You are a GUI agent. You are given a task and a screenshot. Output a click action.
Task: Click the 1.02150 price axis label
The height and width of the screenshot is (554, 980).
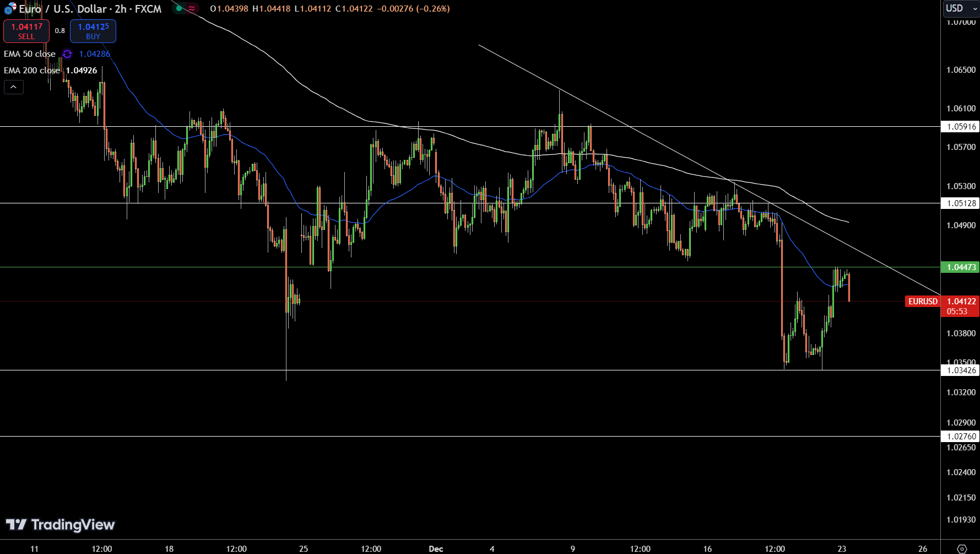(x=961, y=498)
